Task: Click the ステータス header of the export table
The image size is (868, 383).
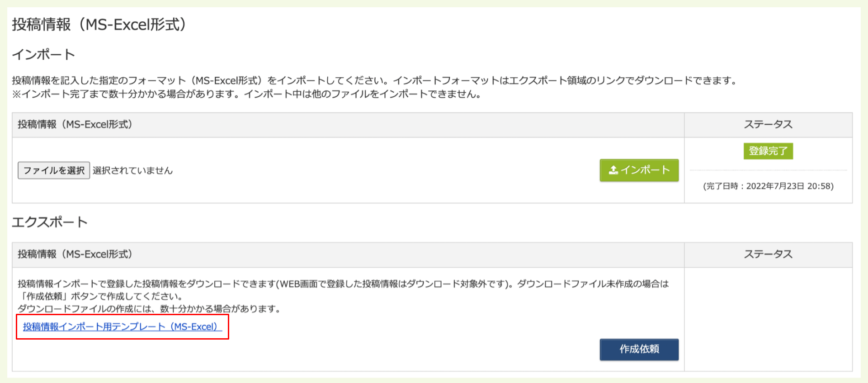Action: 768,255
